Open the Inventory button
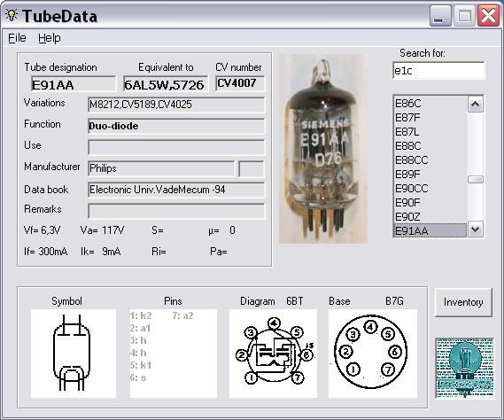 point(463,302)
